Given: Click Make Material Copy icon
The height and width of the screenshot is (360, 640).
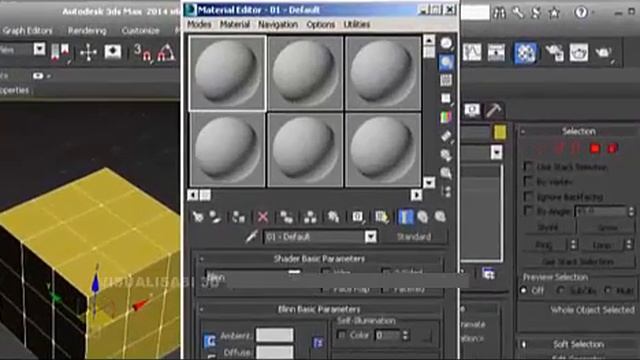Looking at the screenshot, I should pyautogui.click(x=286, y=217).
